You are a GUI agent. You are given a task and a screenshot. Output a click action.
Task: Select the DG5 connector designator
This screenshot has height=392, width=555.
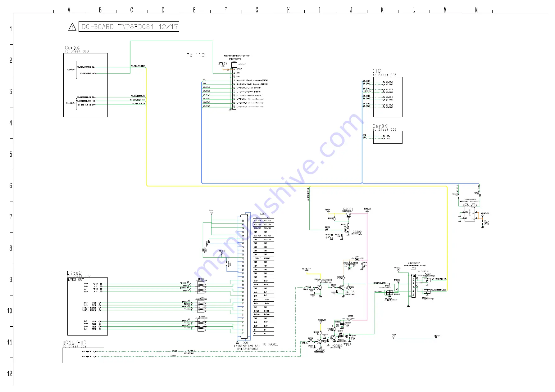[x=245, y=343]
